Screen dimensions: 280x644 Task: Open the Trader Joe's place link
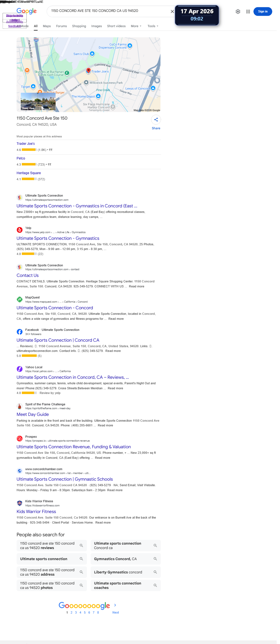point(26,144)
